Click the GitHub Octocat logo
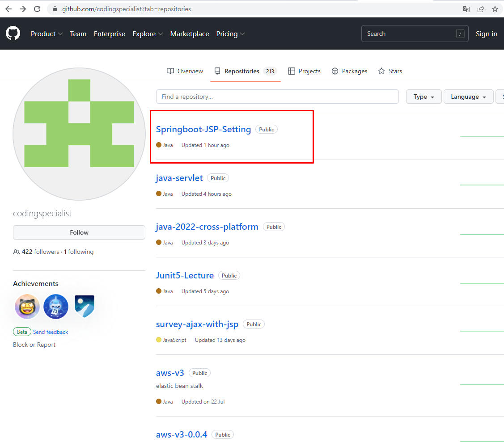 13,34
